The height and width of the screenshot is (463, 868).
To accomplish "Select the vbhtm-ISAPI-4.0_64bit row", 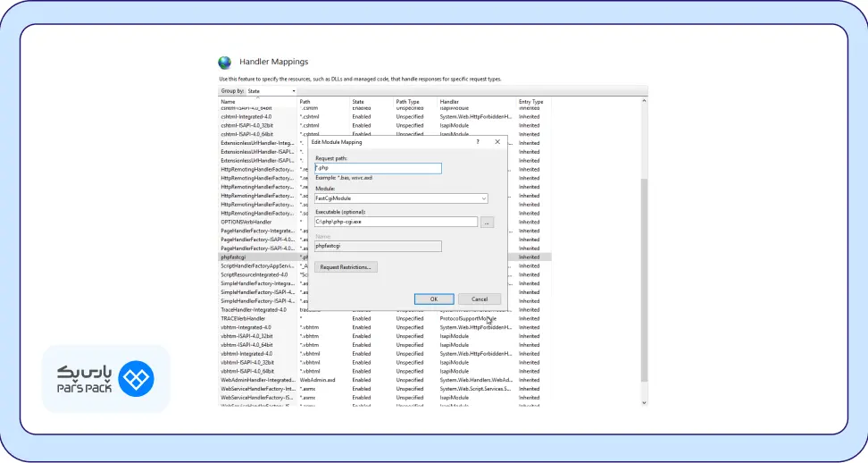I will click(x=385, y=345).
